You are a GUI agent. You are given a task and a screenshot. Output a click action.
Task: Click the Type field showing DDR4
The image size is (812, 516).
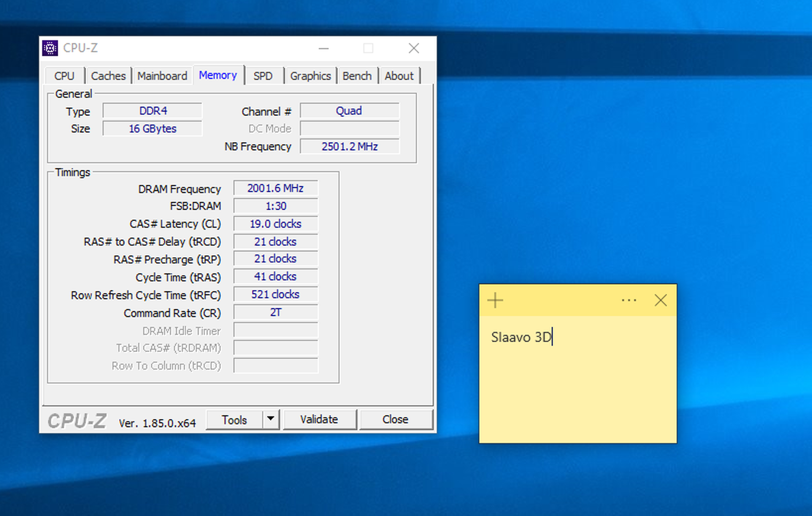(153, 111)
